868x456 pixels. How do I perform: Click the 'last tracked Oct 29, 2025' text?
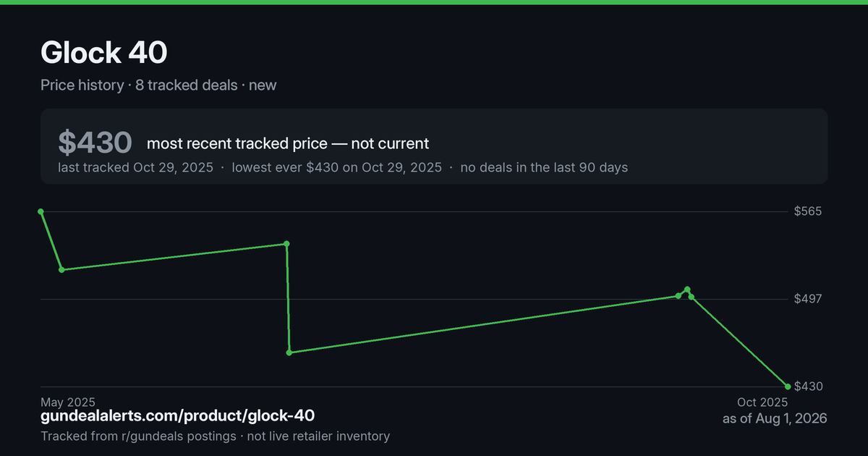click(x=136, y=167)
